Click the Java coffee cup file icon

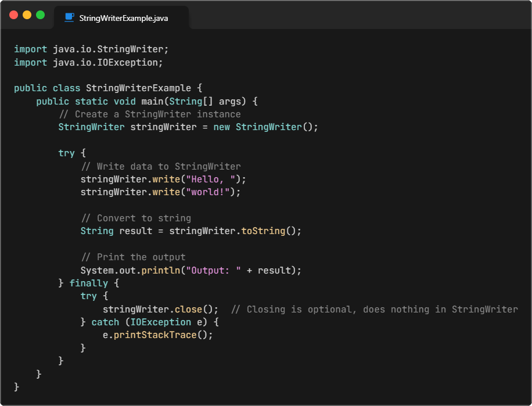tap(70, 17)
